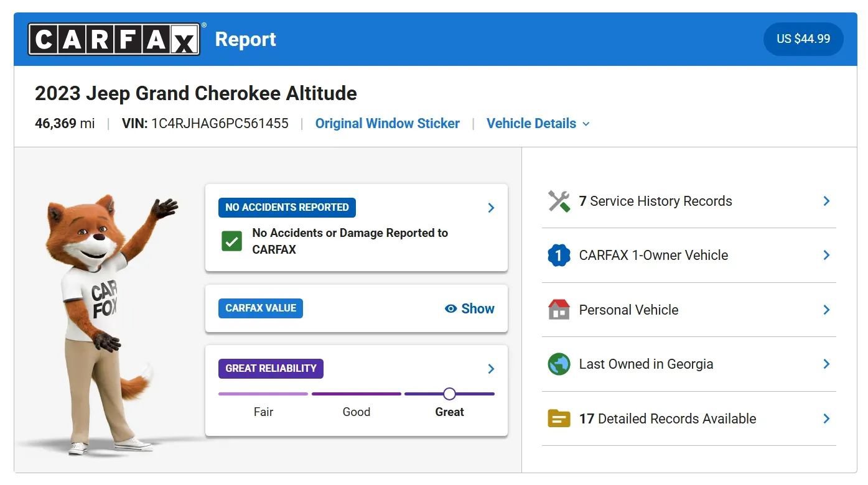868x485 pixels.
Task: Expand the Service History Records chevron
Action: coord(826,201)
